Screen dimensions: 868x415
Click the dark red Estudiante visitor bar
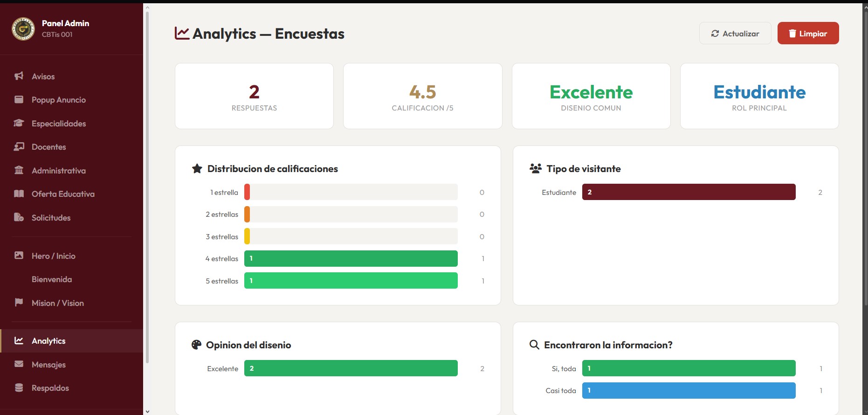[x=689, y=192]
